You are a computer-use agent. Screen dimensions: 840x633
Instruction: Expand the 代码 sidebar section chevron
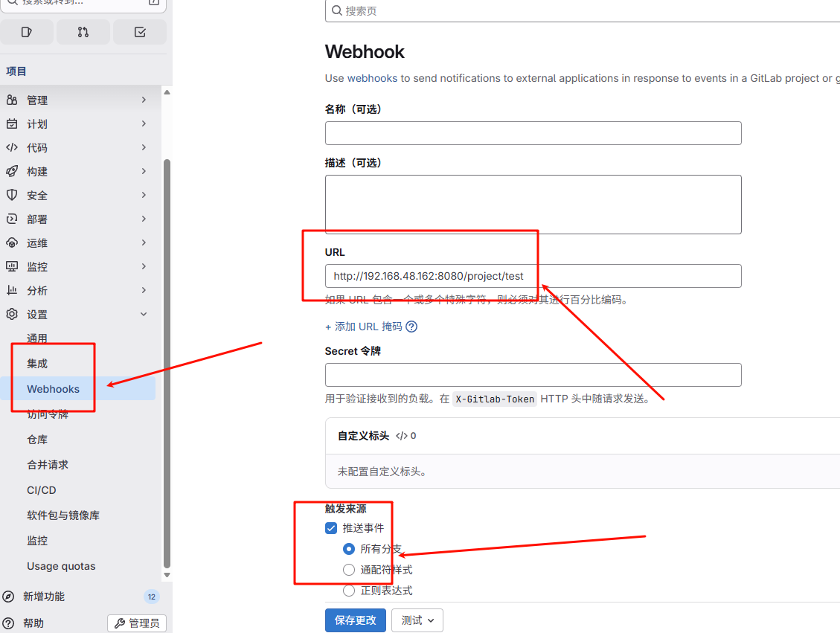click(x=144, y=147)
